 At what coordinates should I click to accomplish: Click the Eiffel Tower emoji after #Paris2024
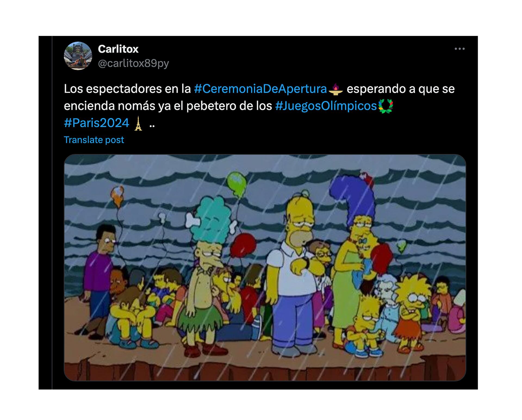tap(138, 123)
